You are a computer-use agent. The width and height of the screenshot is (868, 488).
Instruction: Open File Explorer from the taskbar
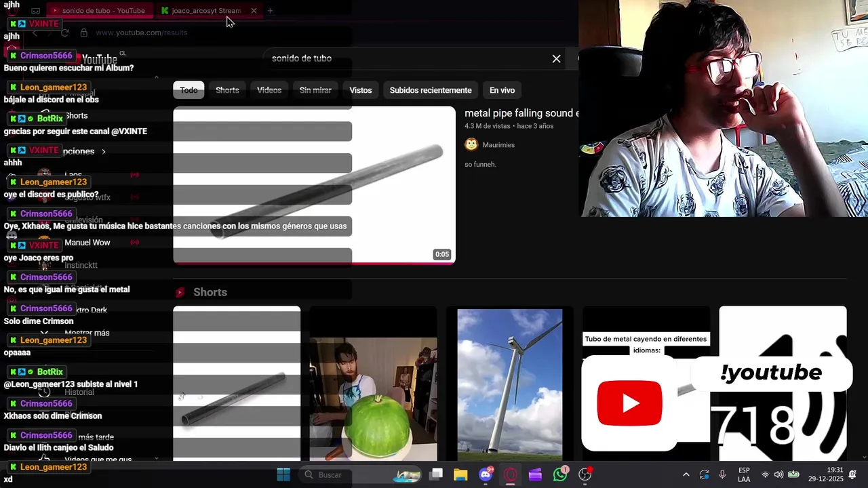tap(460, 474)
